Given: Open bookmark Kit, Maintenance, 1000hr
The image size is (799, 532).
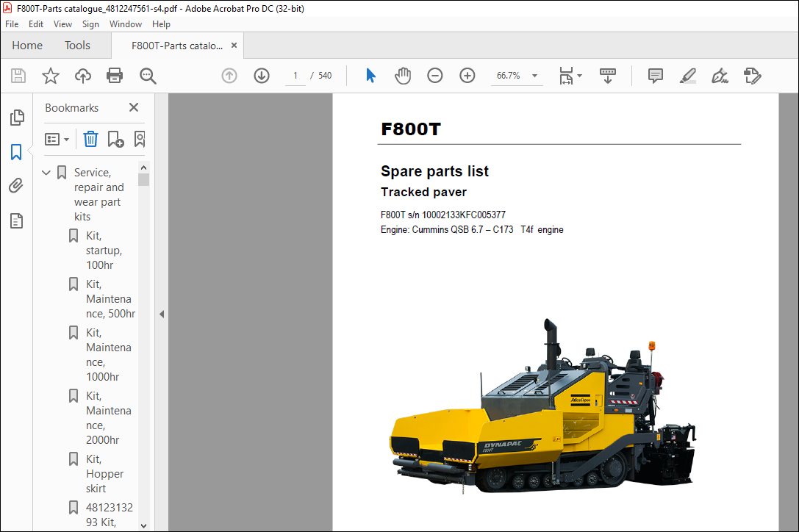Looking at the screenshot, I should pos(108,355).
